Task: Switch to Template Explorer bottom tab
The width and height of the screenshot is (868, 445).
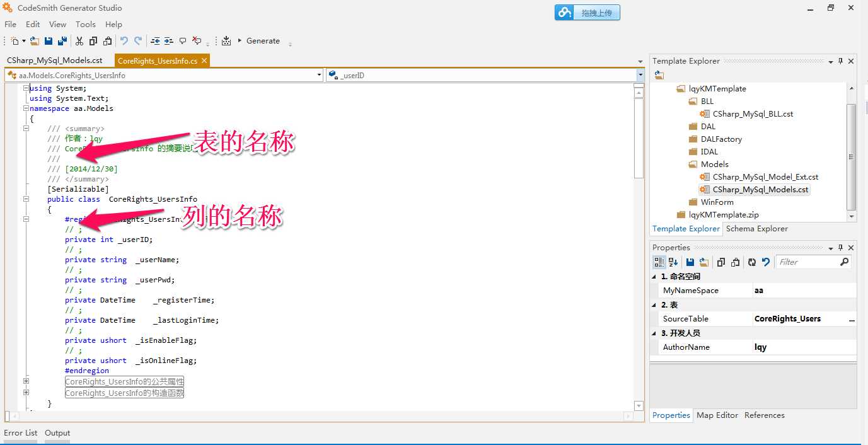Action: click(686, 229)
